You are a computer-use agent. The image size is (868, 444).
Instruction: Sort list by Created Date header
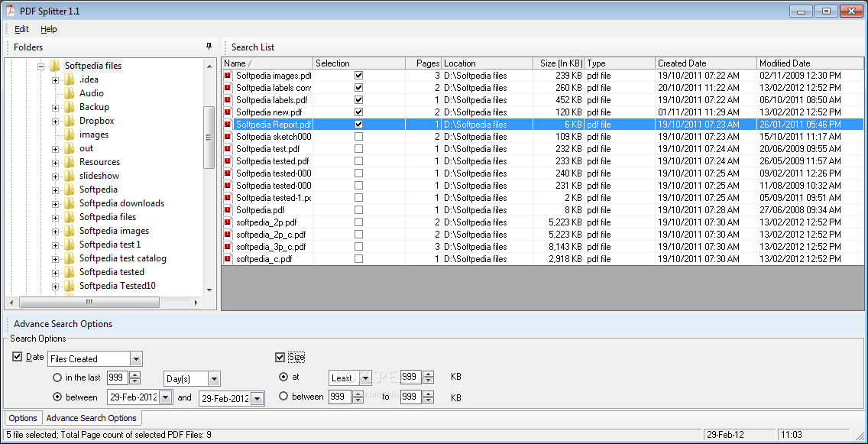(x=706, y=63)
